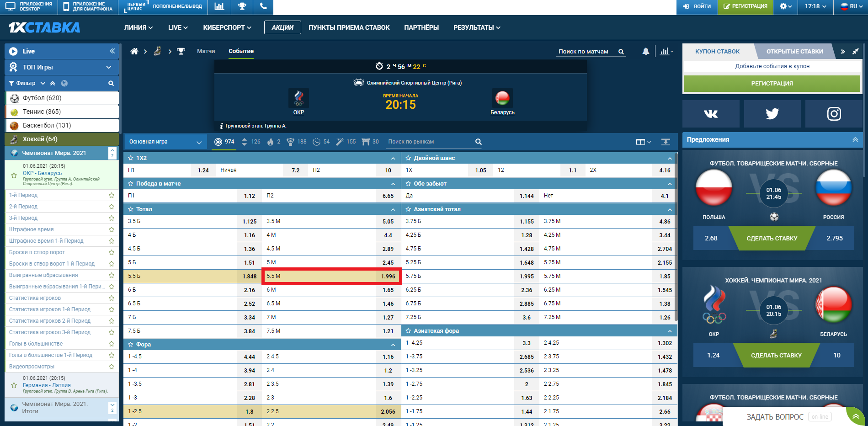Open the ПАРТНЁРЫ menu item
Viewport: 868px width, 426px height.
(421, 27)
